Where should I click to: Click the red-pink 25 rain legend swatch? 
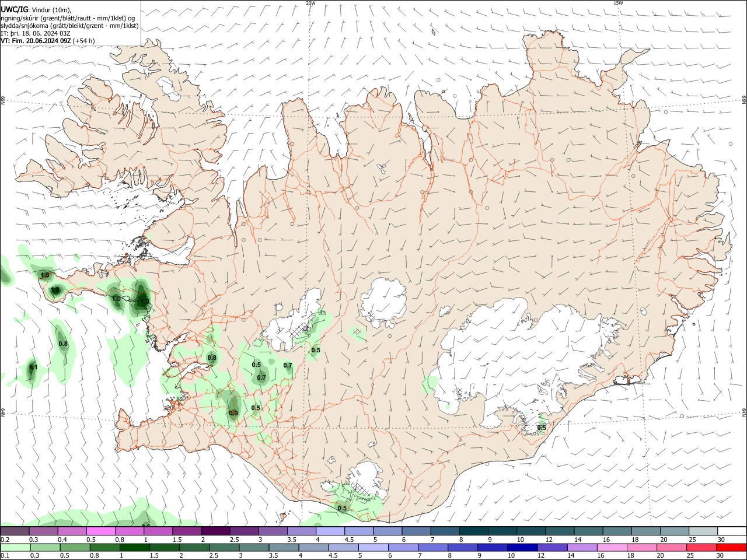tap(701, 548)
